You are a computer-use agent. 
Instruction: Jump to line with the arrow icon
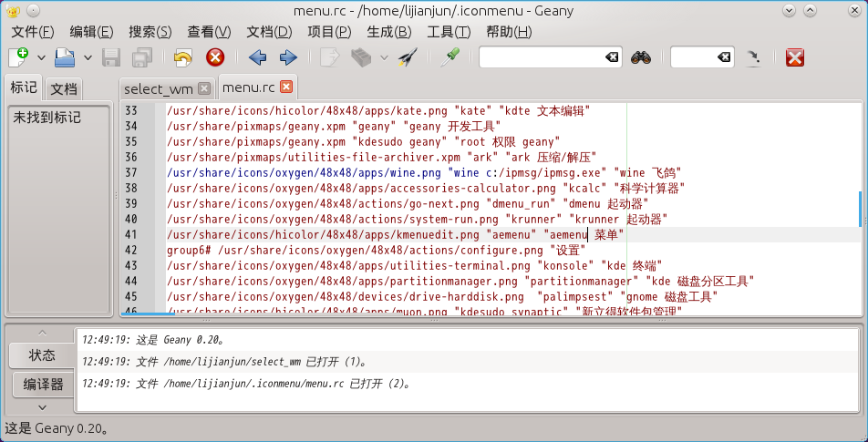click(752, 57)
